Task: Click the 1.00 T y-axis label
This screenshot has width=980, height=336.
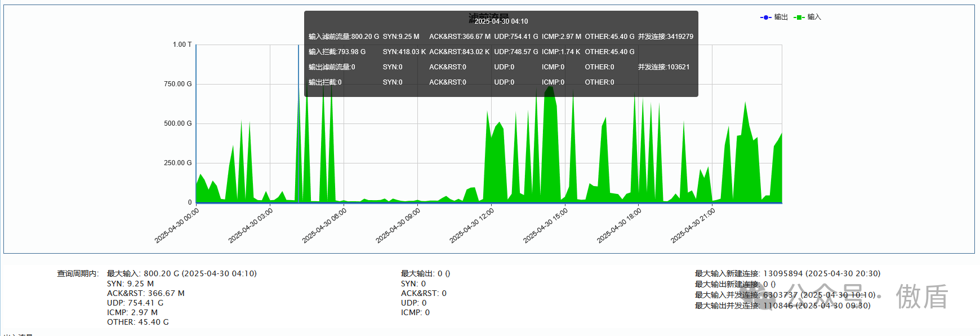Action: [182, 45]
